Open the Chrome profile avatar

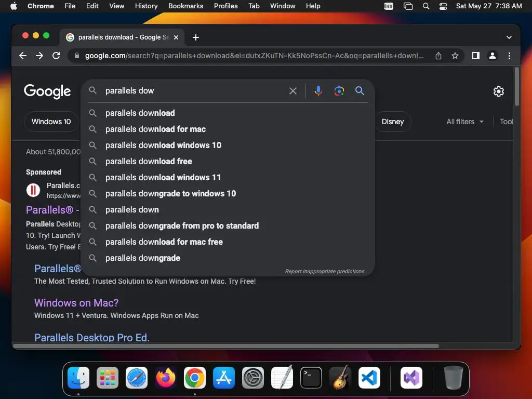(x=493, y=56)
